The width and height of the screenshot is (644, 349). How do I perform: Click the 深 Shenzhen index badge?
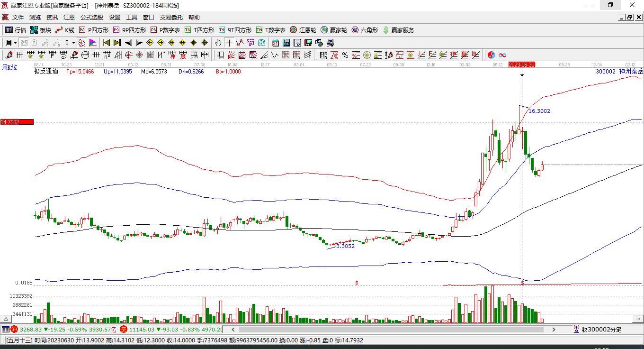[x=124, y=330]
